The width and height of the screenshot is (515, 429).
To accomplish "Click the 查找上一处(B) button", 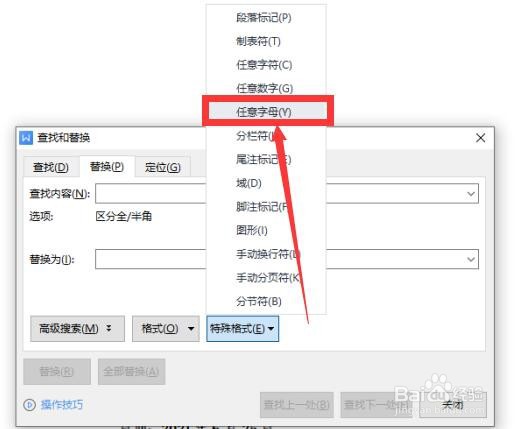I will [297, 405].
